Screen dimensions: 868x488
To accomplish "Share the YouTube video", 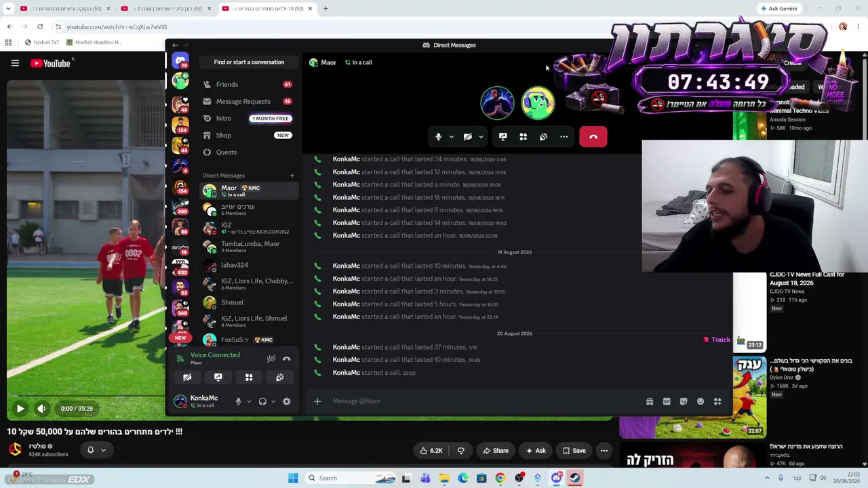I will coord(495,451).
